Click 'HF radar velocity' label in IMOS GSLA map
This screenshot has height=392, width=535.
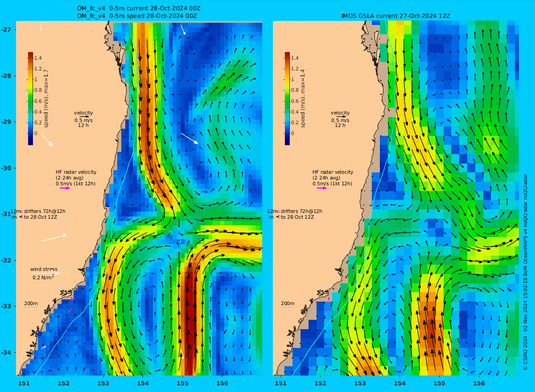tap(333, 172)
